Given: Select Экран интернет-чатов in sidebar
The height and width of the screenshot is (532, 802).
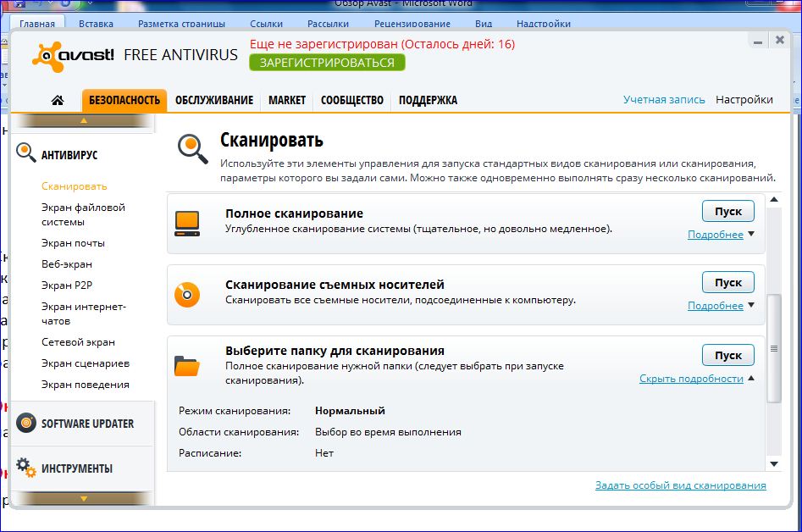Looking at the screenshot, I should pyautogui.click(x=84, y=313).
